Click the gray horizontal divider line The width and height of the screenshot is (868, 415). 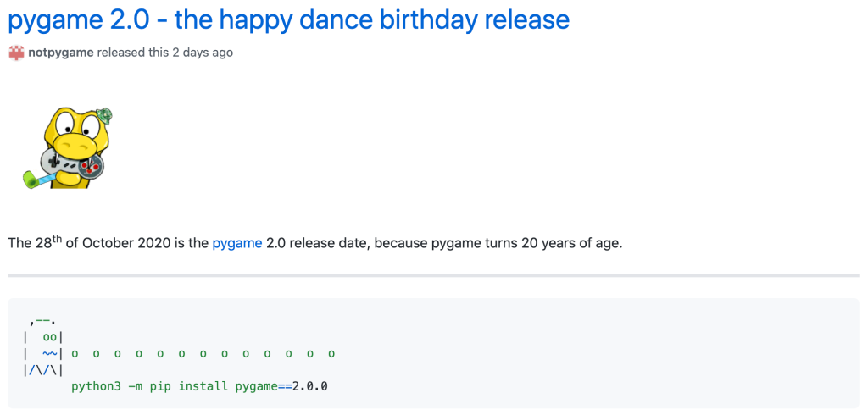(x=433, y=275)
